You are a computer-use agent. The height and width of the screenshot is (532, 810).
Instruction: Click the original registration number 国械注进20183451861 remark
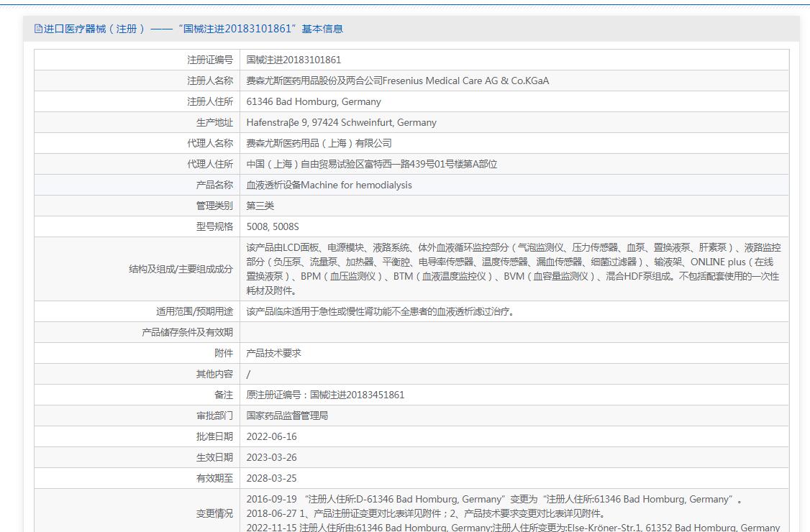click(325, 395)
